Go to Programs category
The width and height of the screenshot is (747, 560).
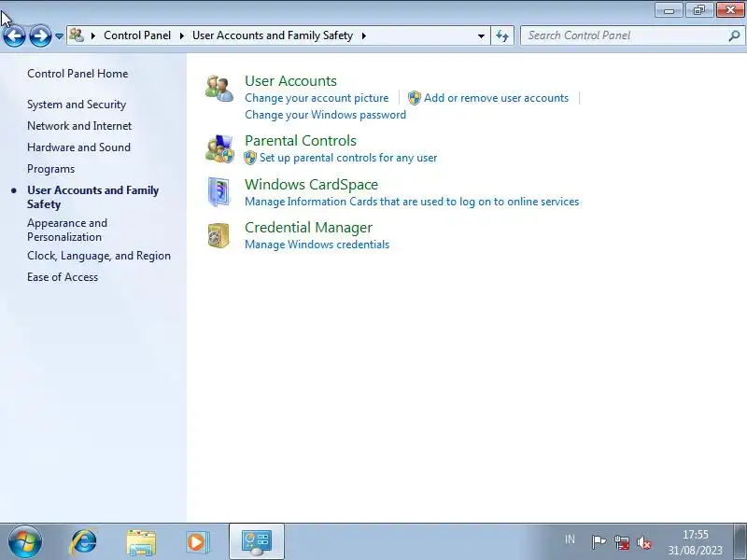coord(51,169)
